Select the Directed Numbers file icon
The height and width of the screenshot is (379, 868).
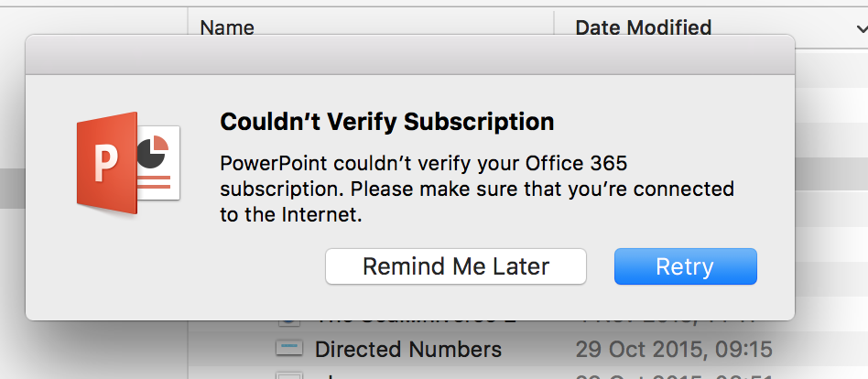coord(289,349)
